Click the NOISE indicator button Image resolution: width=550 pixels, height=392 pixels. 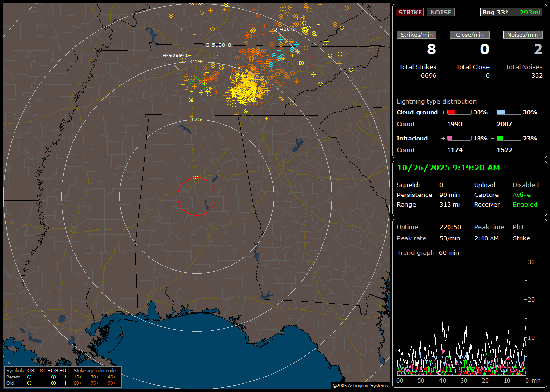click(440, 12)
